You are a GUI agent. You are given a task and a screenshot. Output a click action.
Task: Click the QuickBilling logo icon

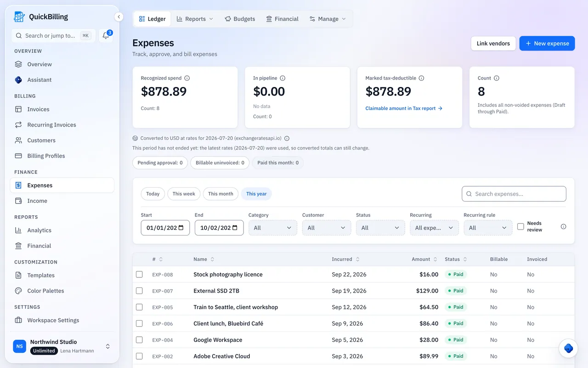pyautogui.click(x=19, y=17)
